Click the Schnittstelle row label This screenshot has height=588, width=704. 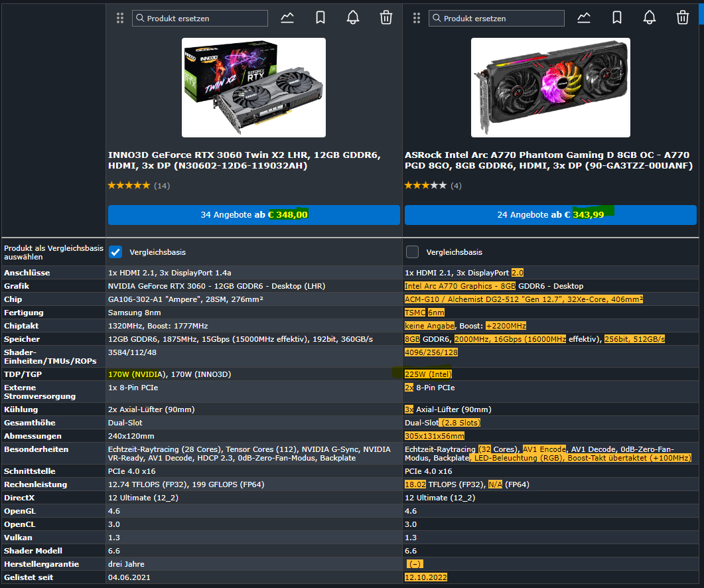(x=30, y=471)
